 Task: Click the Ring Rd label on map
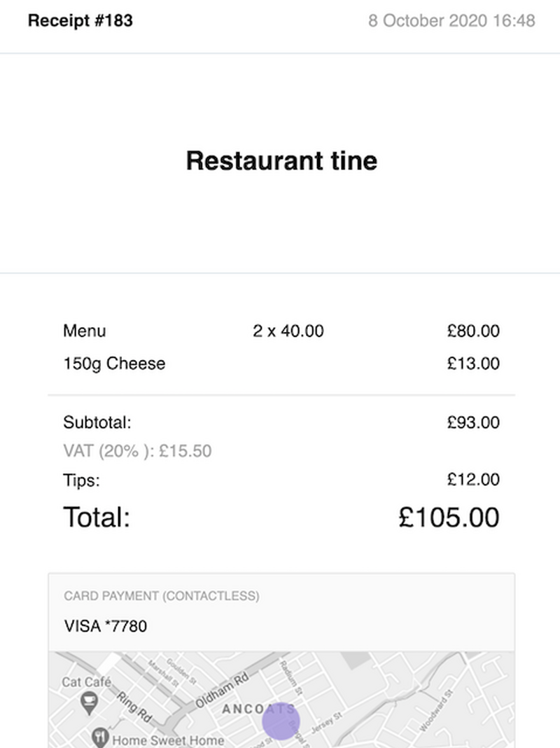[134, 707]
